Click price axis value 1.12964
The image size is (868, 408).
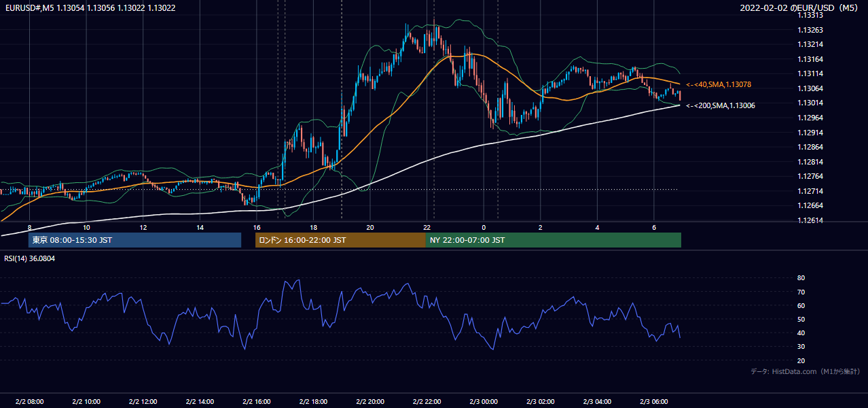[811, 118]
